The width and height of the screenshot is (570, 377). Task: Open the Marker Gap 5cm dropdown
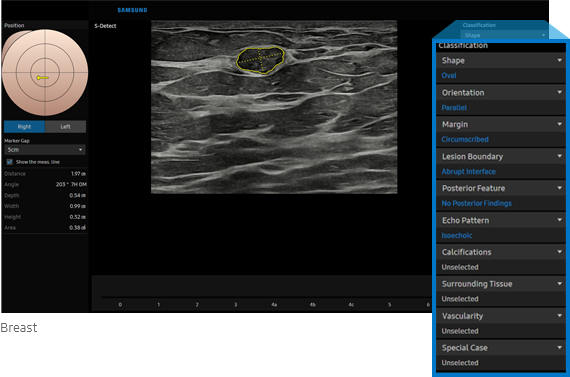pyautogui.click(x=45, y=150)
